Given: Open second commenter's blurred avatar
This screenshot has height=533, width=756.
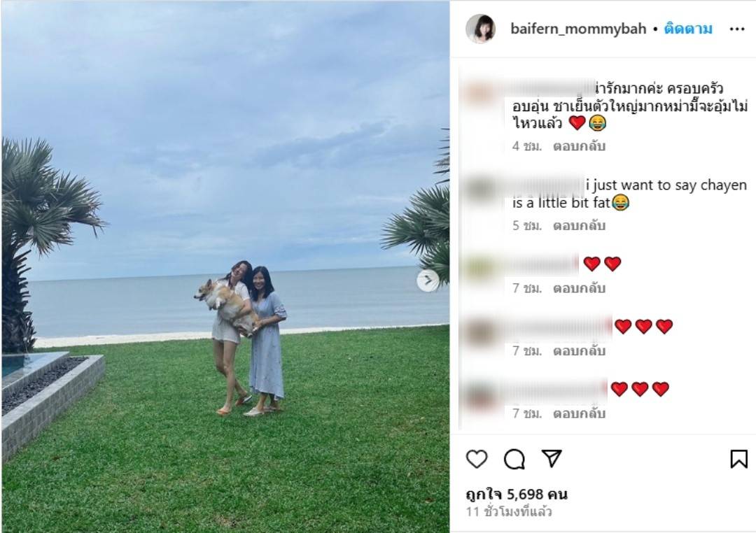Looking at the screenshot, I should click(x=480, y=188).
